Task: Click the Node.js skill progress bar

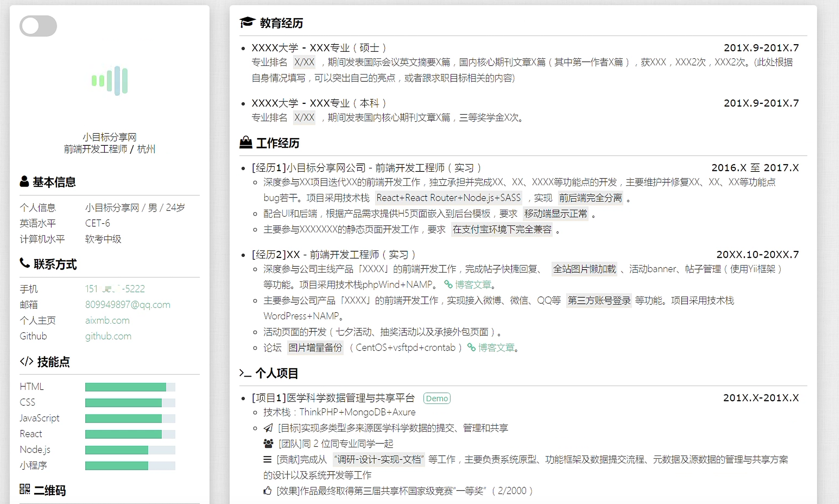Action: [x=130, y=450]
